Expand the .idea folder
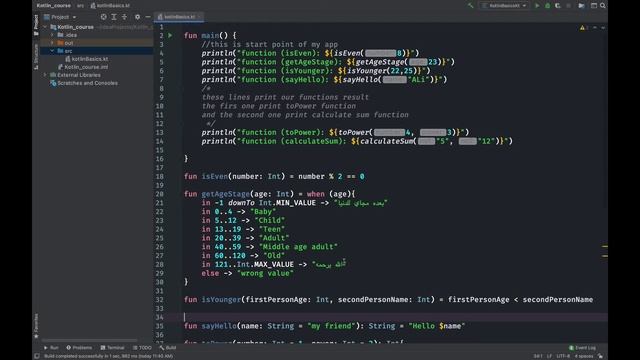The height and width of the screenshot is (360, 640). [x=52, y=35]
